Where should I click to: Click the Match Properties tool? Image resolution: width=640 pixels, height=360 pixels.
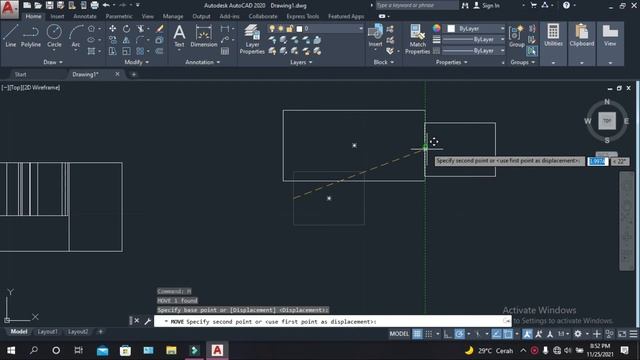point(417,39)
